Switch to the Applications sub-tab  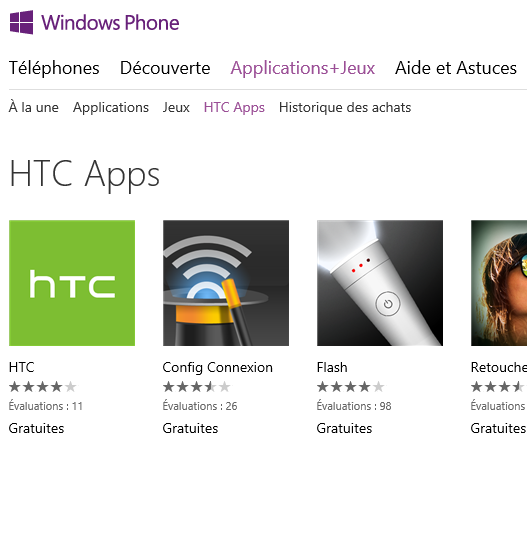tap(111, 108)
